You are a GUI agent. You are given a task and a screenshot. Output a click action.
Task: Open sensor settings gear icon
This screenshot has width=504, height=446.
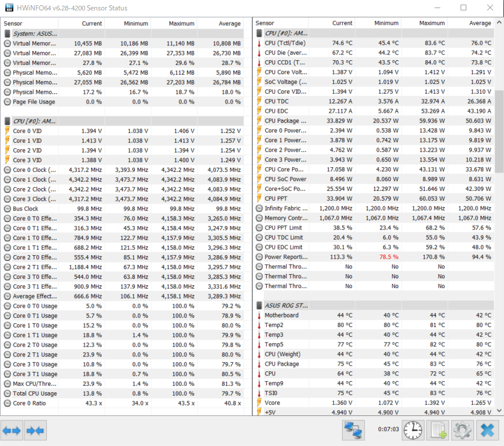pos(462,430)
